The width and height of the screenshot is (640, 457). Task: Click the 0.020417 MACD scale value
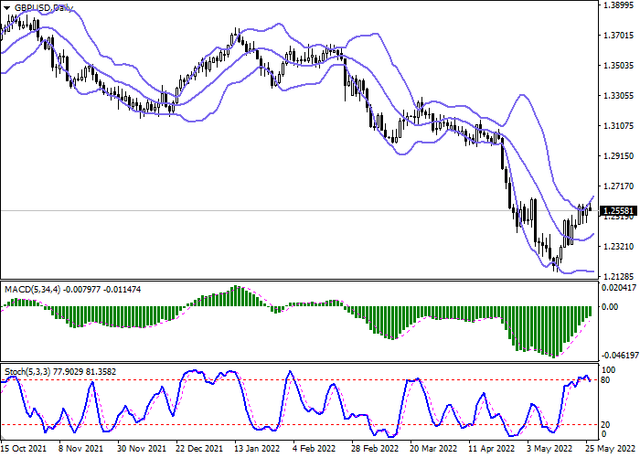[618, 287]
